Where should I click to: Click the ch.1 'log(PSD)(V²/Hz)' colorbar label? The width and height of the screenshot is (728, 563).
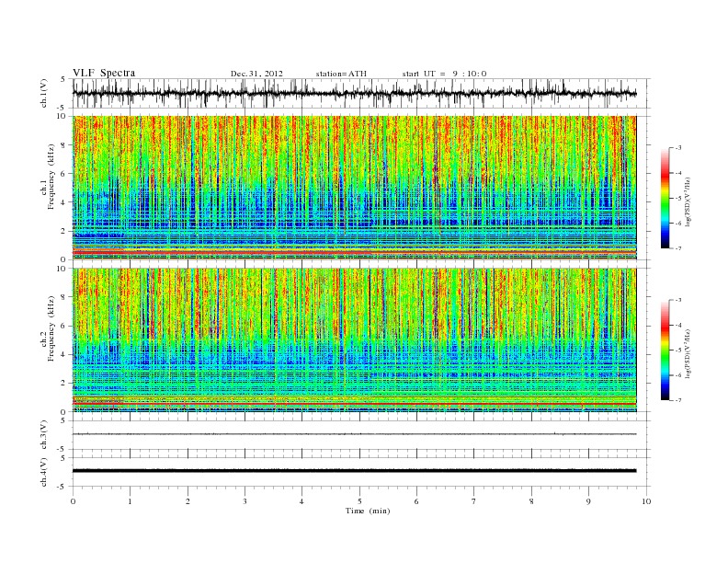pos(688,201)
